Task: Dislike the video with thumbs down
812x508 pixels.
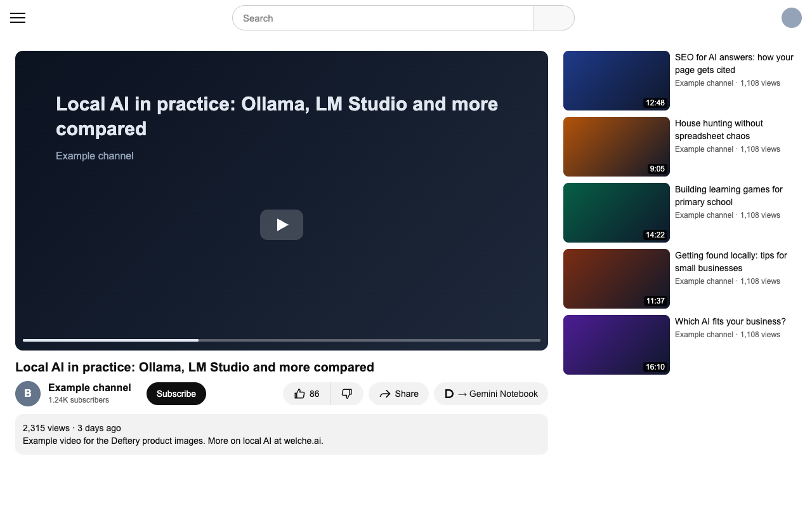Action: coord(347,394)
